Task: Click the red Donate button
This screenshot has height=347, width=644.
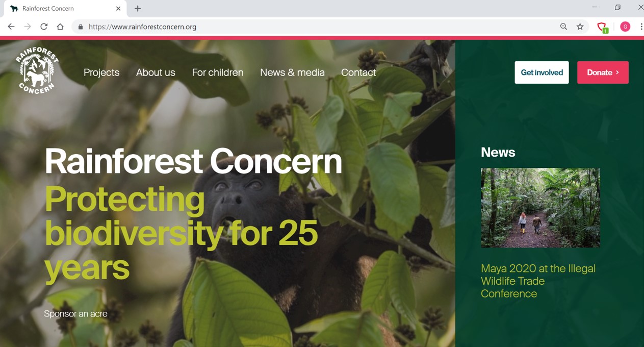Action: pos(603,72)
